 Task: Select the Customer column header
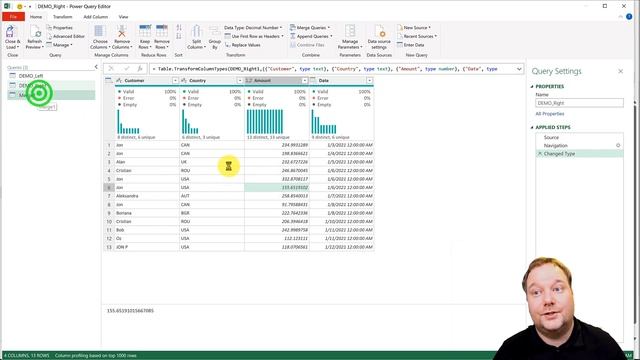(147, 80)
